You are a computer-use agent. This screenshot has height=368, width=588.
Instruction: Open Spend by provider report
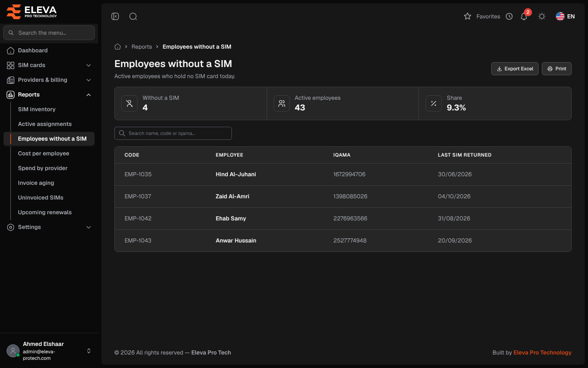(x=43, y=168)
